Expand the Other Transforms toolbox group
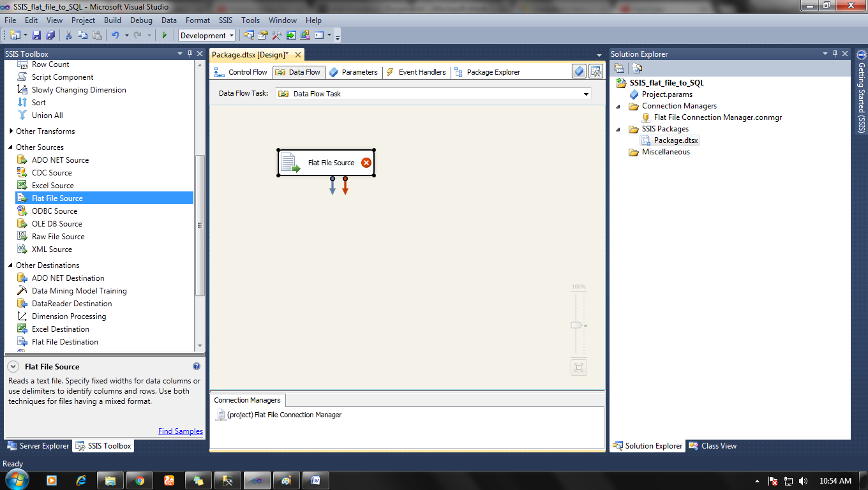The width and height of the screenshot is (868, 490). pos(11,131)
